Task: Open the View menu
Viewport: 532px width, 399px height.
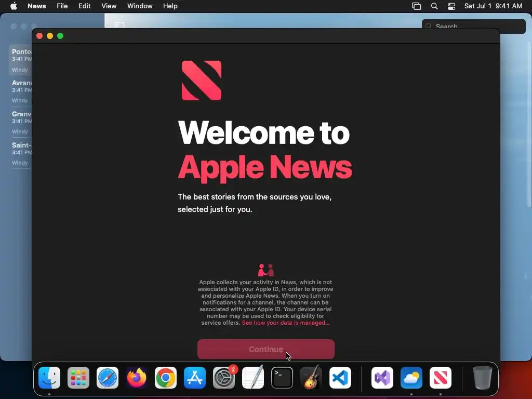Action: pyautogui.click(x=109, y=6)
